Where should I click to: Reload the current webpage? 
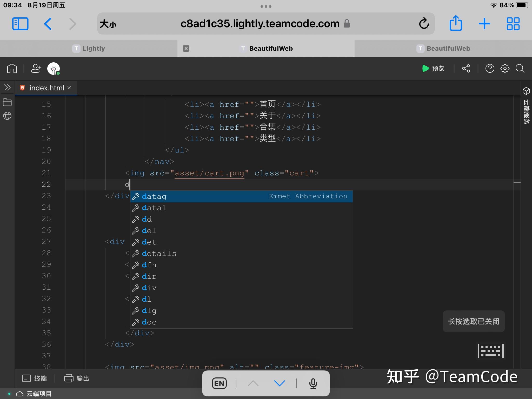click(424, 23)
